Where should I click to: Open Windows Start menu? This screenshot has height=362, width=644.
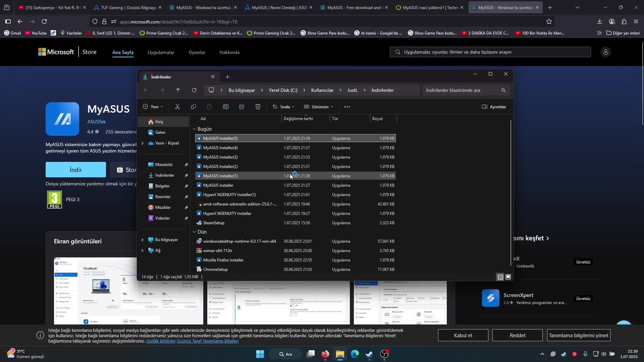(x=260, y=354)
